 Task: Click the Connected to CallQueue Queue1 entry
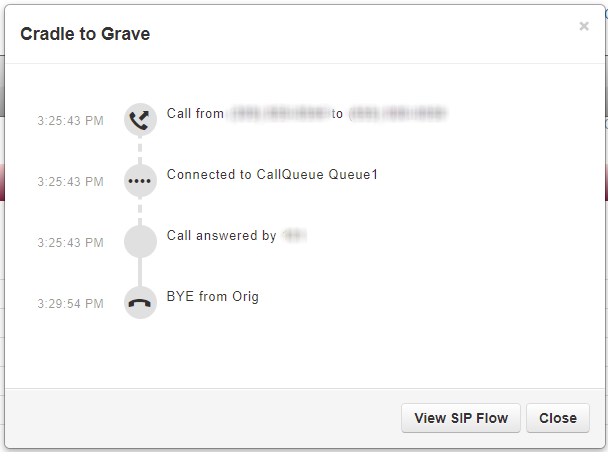click(x=272, y=174)
